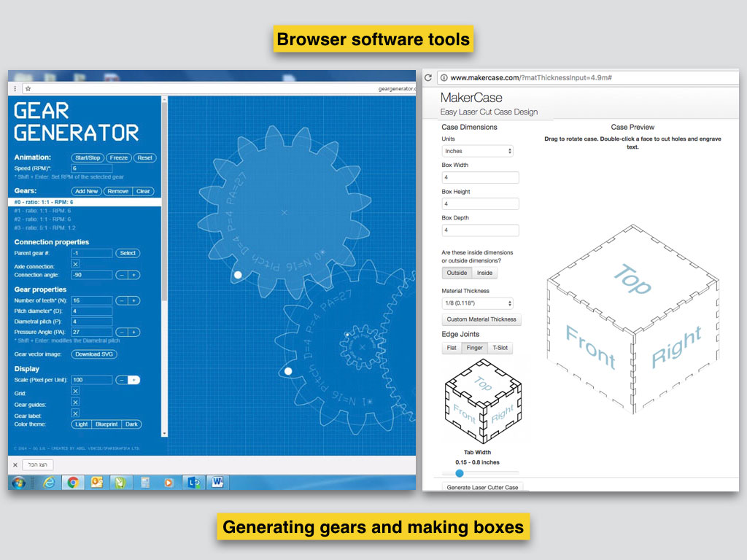Remove the selected gear

point(118,191)
